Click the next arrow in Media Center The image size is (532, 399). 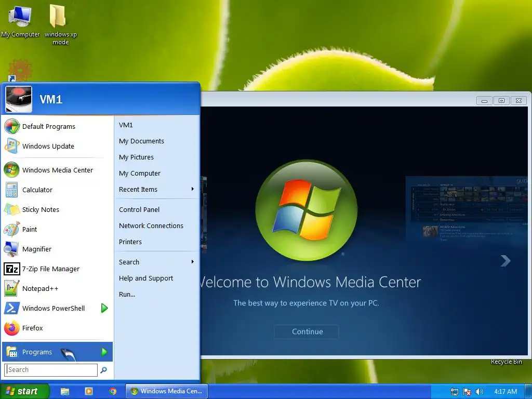click(x=506, y=261)
